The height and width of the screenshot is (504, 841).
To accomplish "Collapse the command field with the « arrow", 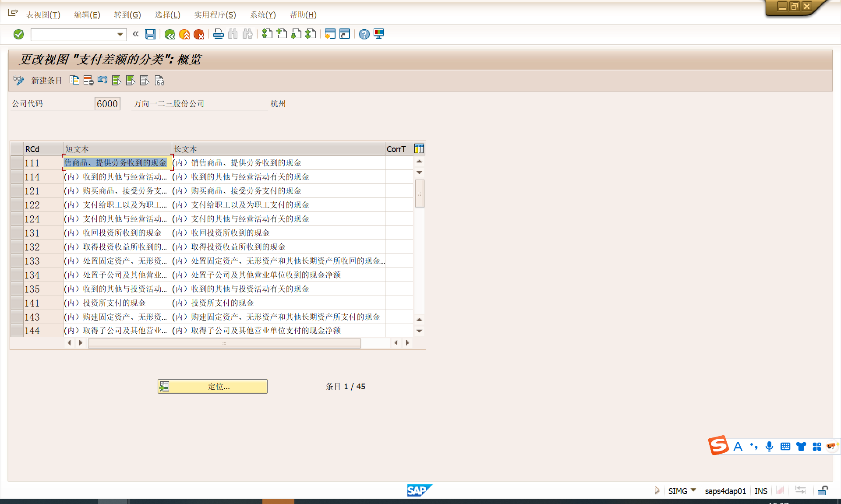I will tap(135, 34).
